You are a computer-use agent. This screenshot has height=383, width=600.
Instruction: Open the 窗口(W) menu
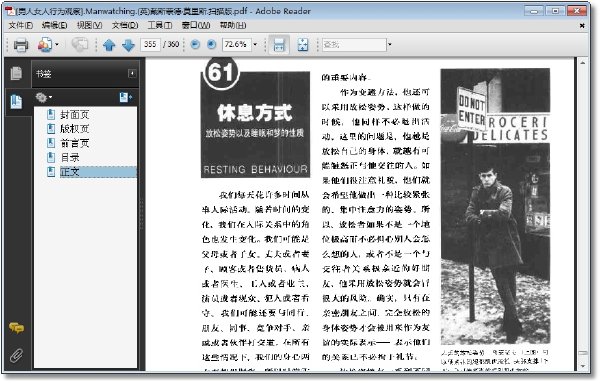click(196, 25)
